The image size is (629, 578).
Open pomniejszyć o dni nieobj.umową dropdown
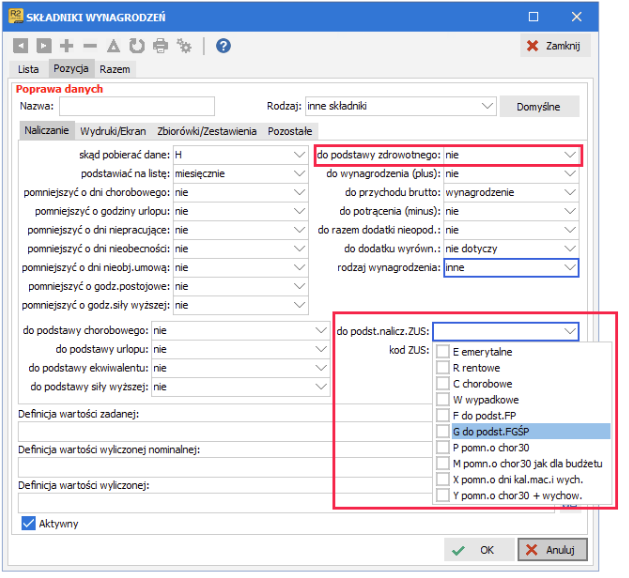[x=241, y=268]
